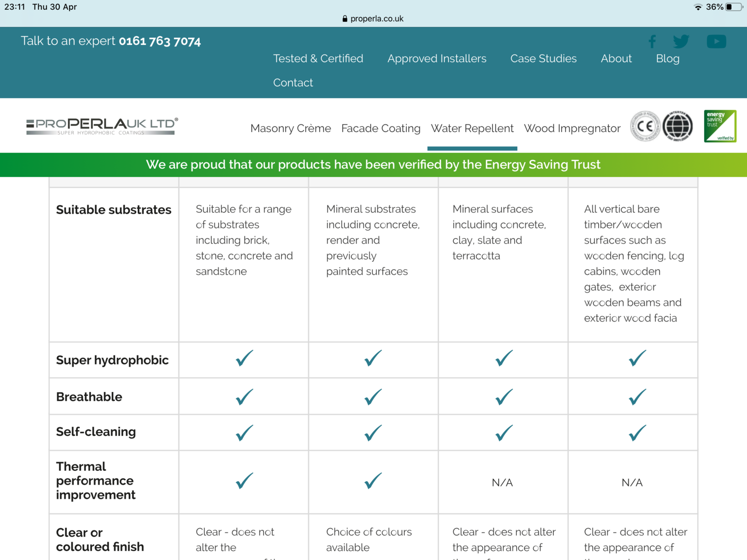This screenshot has width=747, height=560.
Task: Click the Properla UK Ltd logo
Action: coord(102,126)
